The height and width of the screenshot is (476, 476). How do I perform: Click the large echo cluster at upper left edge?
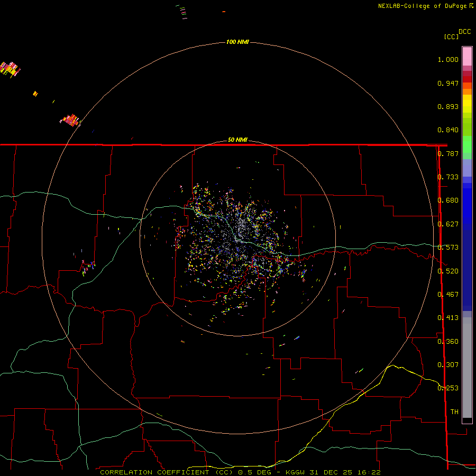click(10, 69)
